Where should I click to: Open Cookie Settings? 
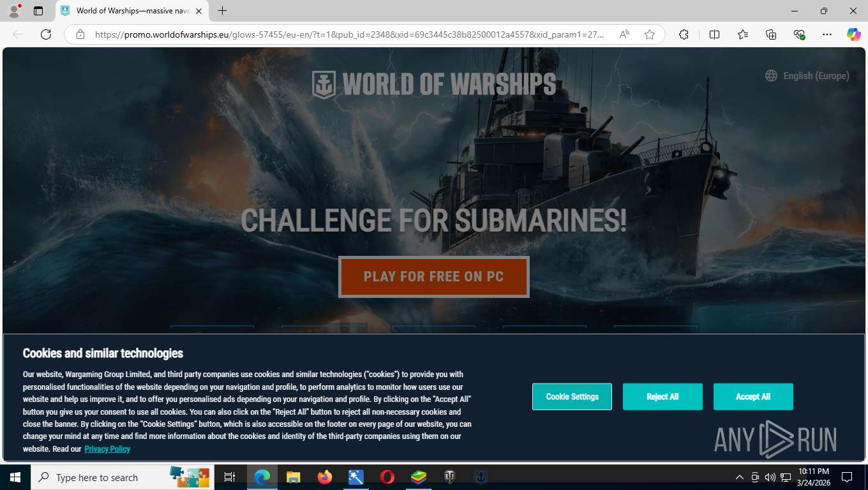point(572,397)
